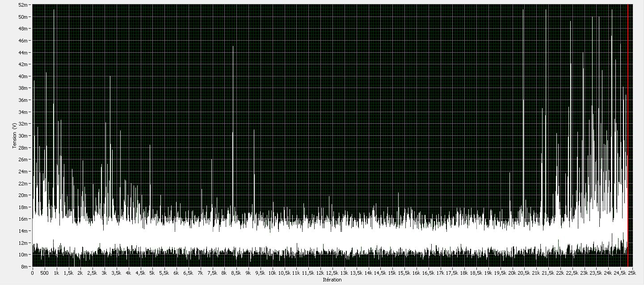Choose the 15k X-axis tick label

tap(392, 272)
